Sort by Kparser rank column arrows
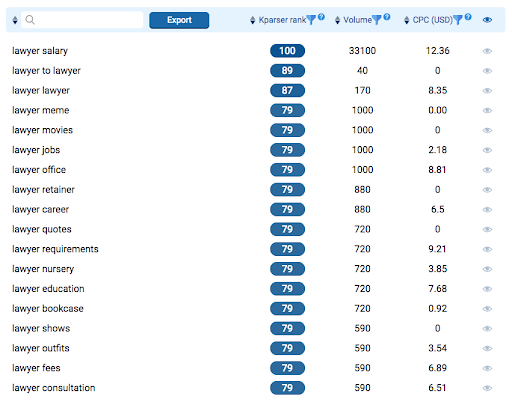Screen dimensions: 512x396 tap(252, 20)
